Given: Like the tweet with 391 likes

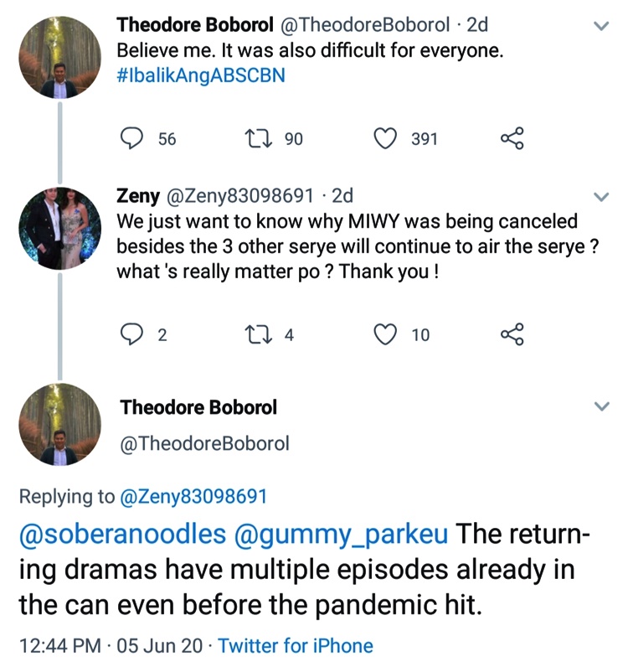Looking at the screenshot, I should (384, 139).
